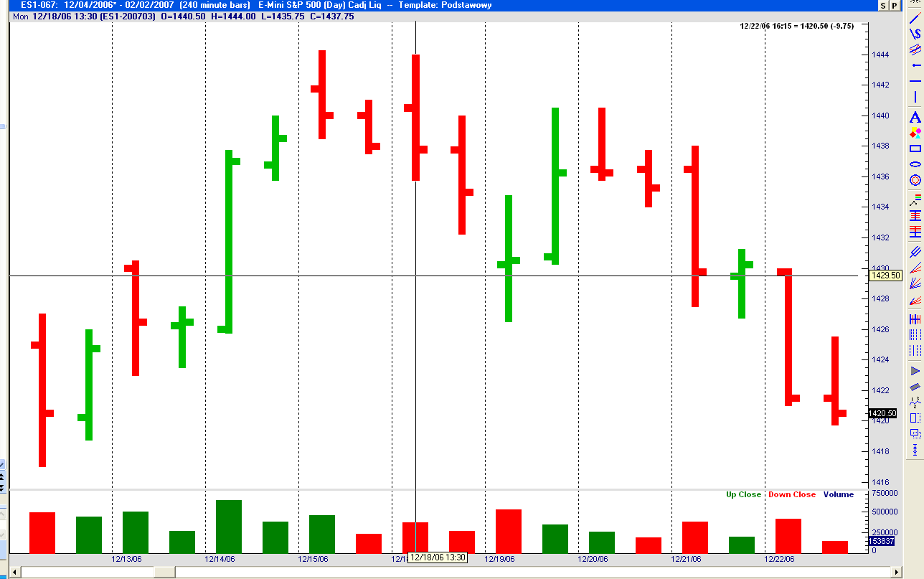
Task: Click the 1429.50 crosshair price tag
Action: coord(885,276)
